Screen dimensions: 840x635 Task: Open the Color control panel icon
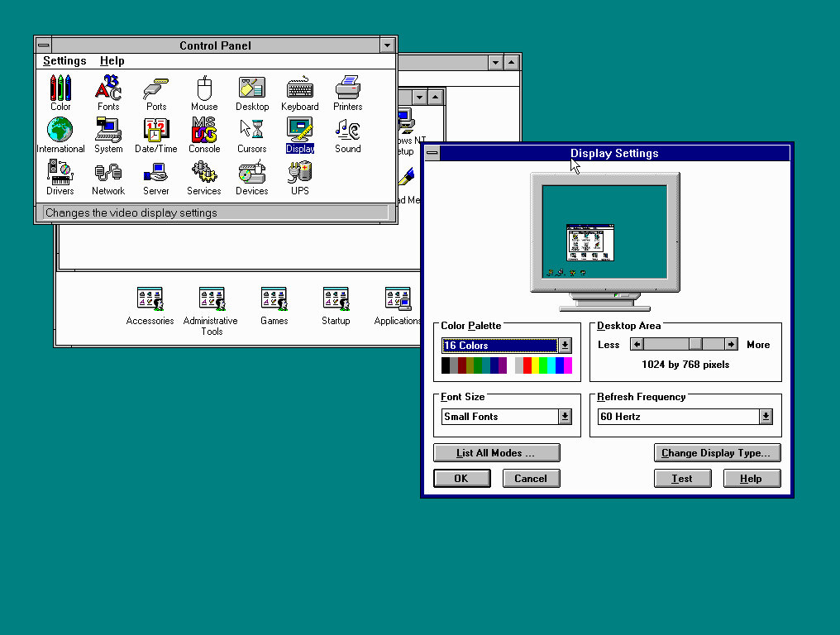(60, 88)
